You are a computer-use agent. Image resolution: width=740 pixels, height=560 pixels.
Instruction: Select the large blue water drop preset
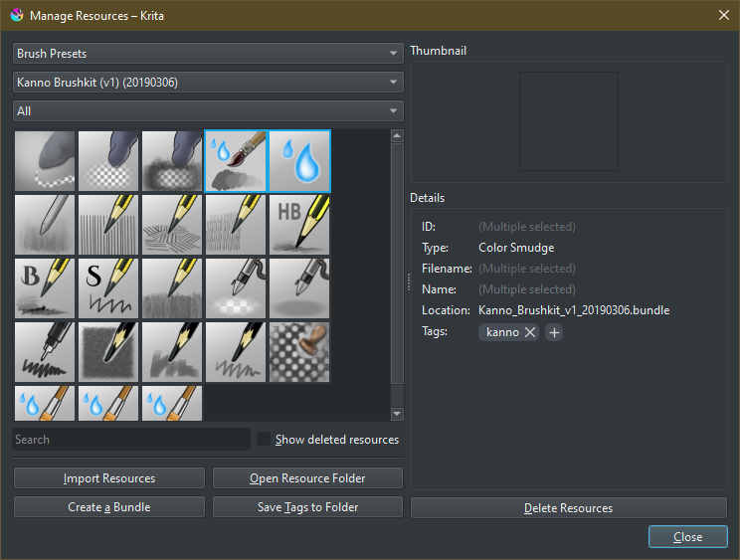coord(299,160)
